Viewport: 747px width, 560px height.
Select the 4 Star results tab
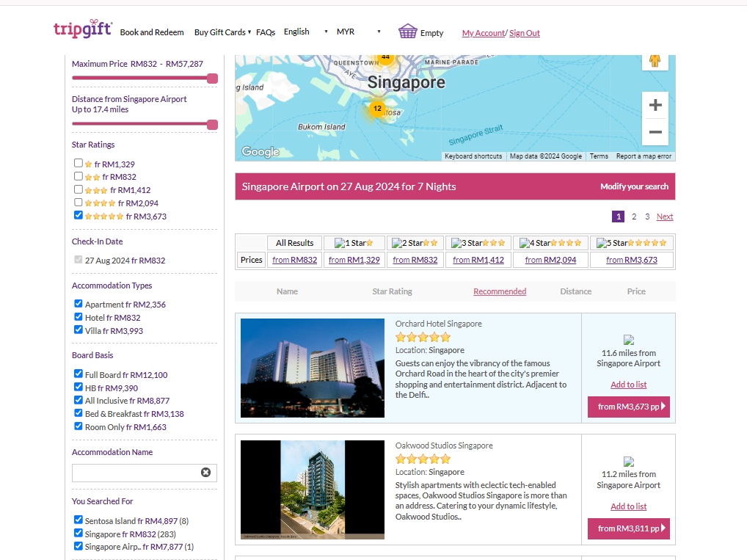[x=550, y=243]
